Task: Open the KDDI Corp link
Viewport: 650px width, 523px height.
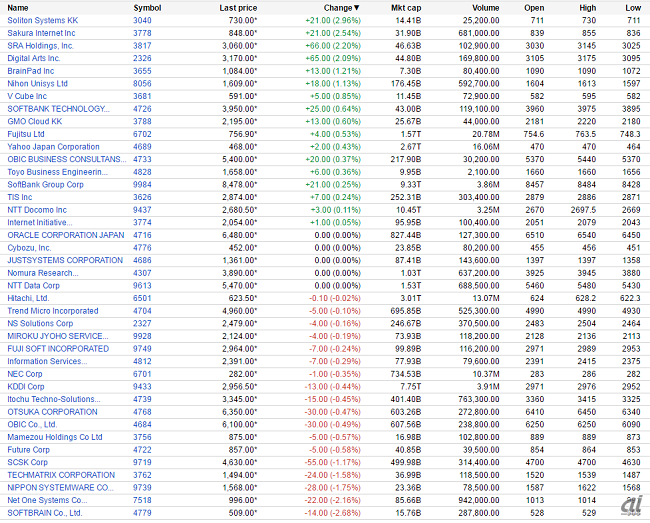Action: [x=26, y=387]
